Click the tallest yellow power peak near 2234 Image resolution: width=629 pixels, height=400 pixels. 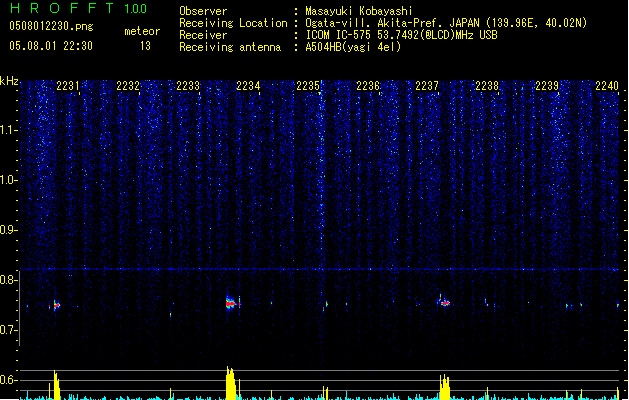(230, 383)
